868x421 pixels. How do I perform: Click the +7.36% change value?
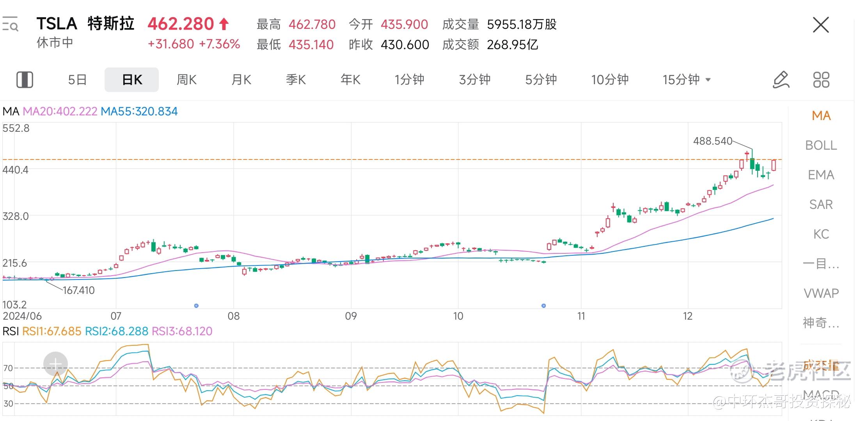219,44
